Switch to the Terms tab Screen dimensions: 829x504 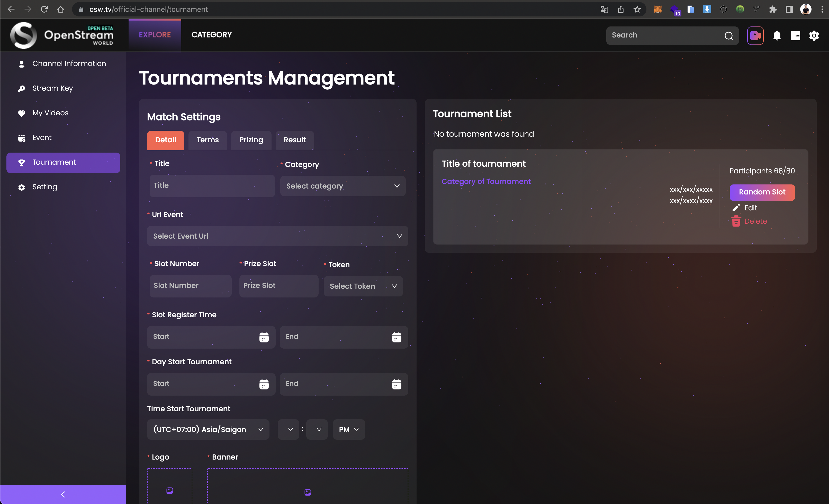pos(208,140)
